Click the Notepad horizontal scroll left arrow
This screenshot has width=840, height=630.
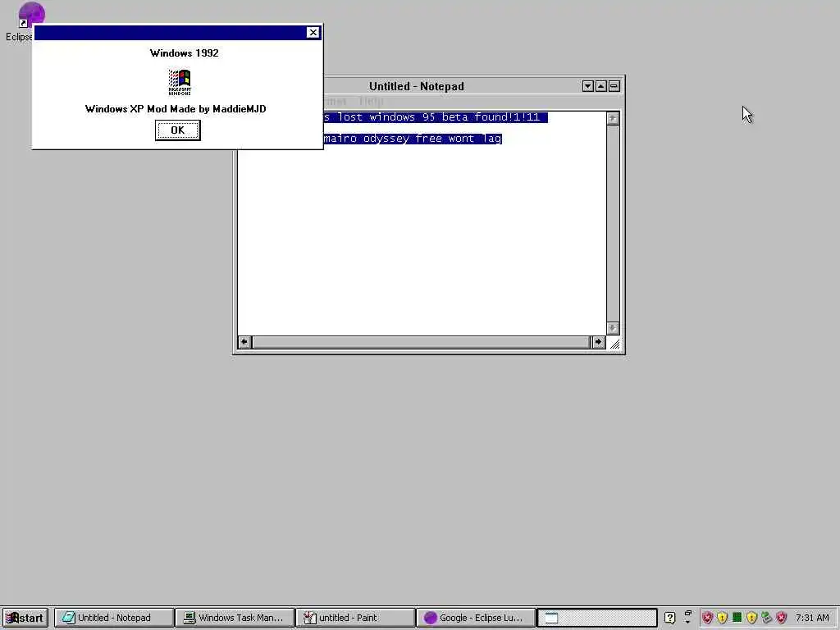tap(244, 342)
